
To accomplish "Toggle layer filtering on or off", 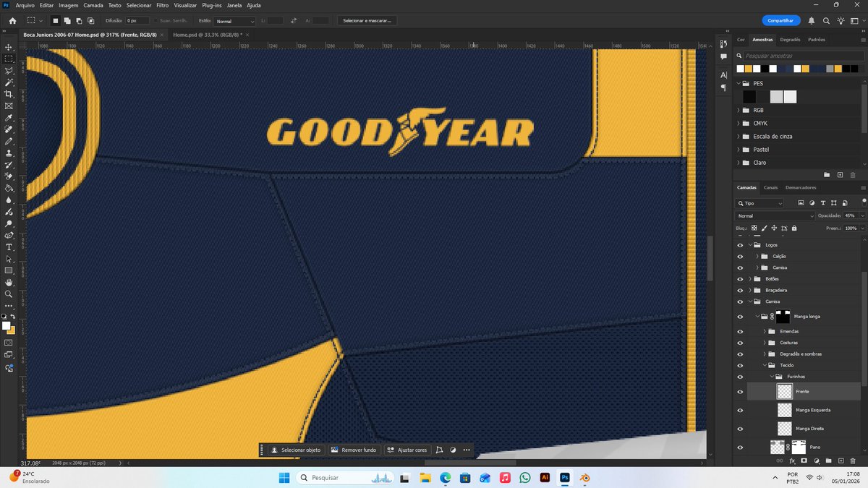I will (x=863, y=203).
